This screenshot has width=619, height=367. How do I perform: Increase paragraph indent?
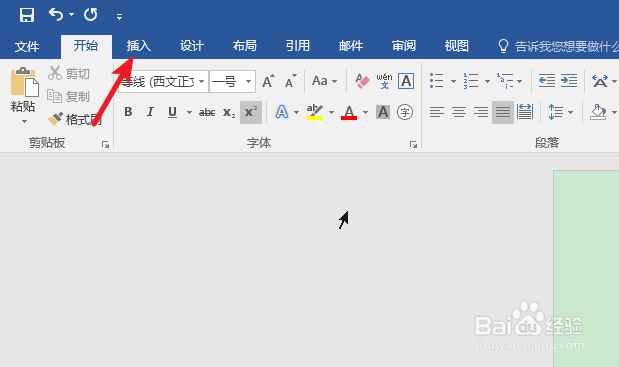pyautogui.click(x=569, y=81)
